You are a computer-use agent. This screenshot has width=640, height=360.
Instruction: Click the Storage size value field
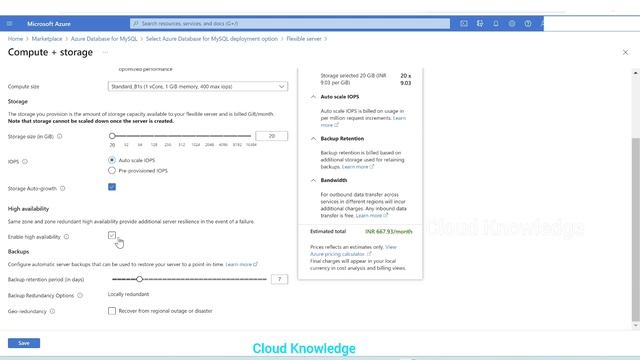coord(271,136)
